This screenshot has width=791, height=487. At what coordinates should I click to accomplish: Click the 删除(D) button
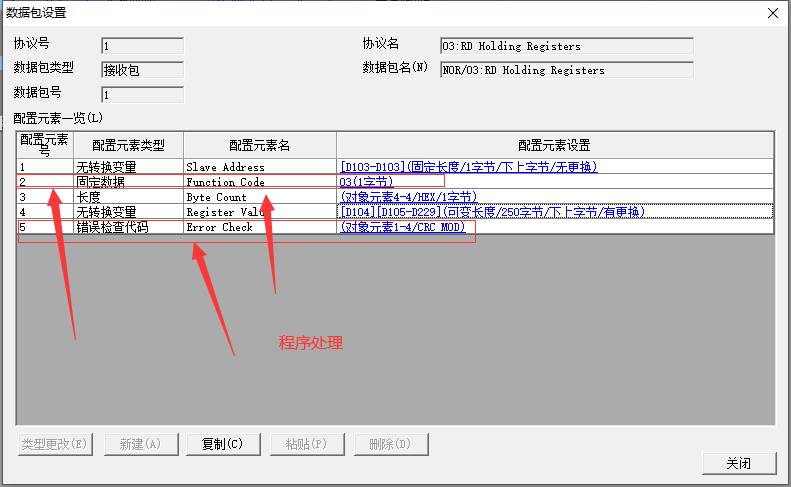click(388, 444)
